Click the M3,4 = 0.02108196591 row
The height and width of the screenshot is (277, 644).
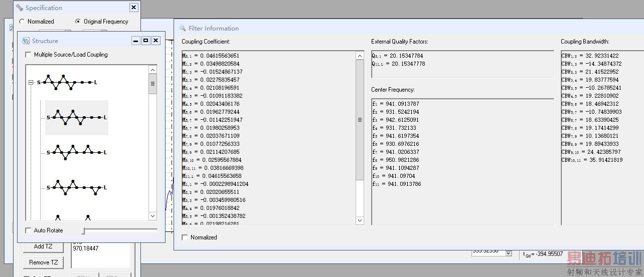(211, 88)
